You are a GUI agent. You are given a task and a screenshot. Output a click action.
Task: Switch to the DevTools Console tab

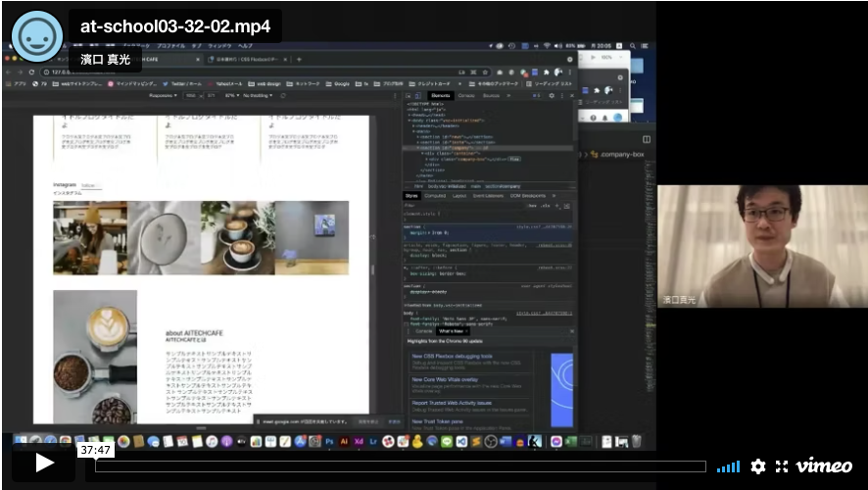tap(466, 96)
